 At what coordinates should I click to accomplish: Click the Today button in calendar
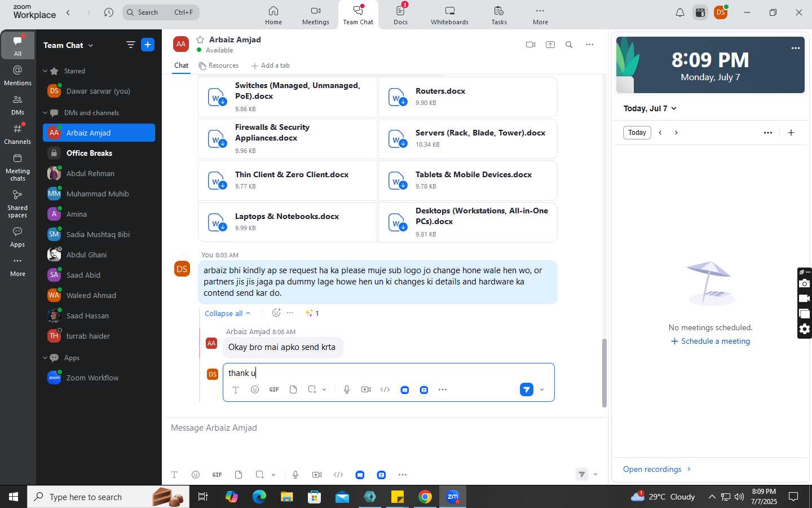point(637,133)
